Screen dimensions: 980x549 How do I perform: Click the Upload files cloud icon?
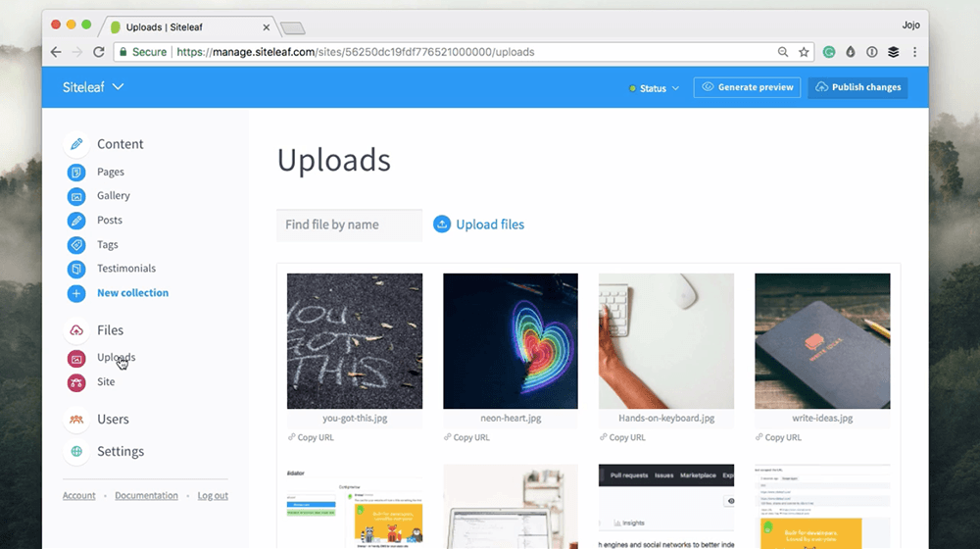point(442,224)
